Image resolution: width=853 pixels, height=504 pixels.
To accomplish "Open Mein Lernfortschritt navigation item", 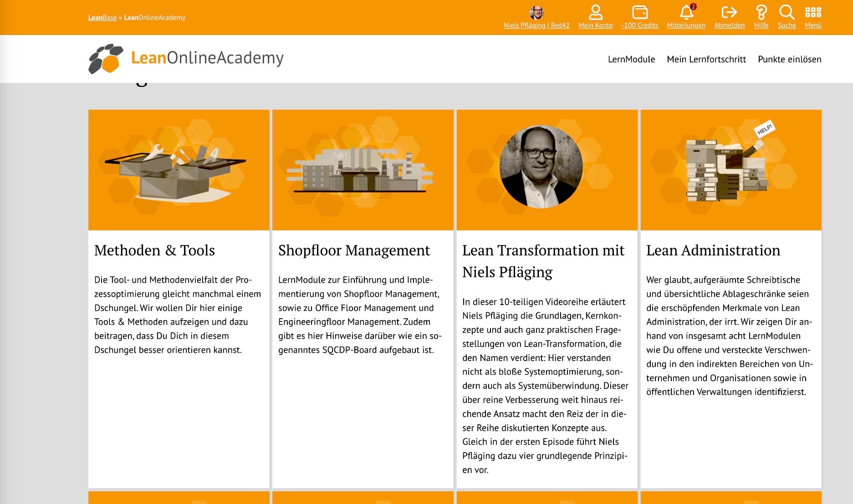I will 706,59.
